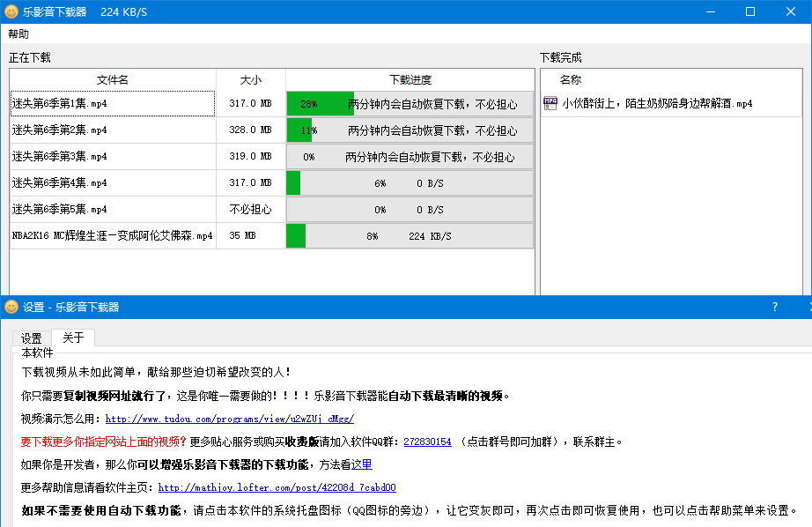Click the smiley icon on the 设置 dialog title bar

point(11,307)
